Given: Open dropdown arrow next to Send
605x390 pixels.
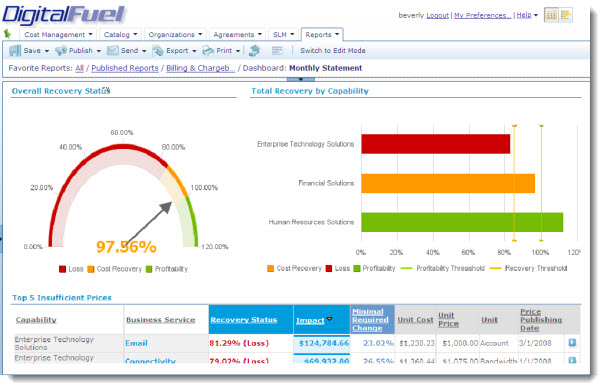Looking at the screenshot, I should tap(144, 51).
